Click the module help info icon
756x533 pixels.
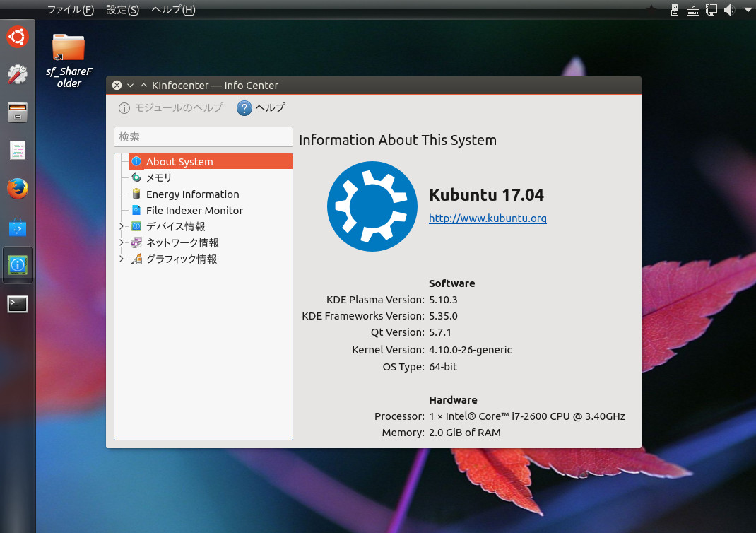coord(124,108)
